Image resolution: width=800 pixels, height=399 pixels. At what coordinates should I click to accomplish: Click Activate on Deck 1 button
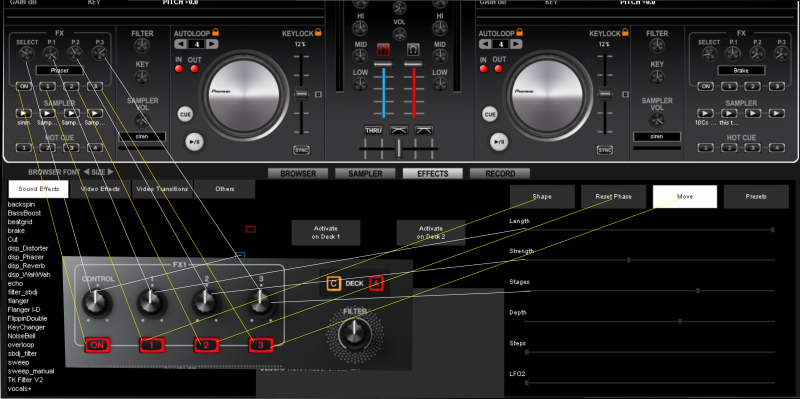pyautogui.click(x=326, y=233)
